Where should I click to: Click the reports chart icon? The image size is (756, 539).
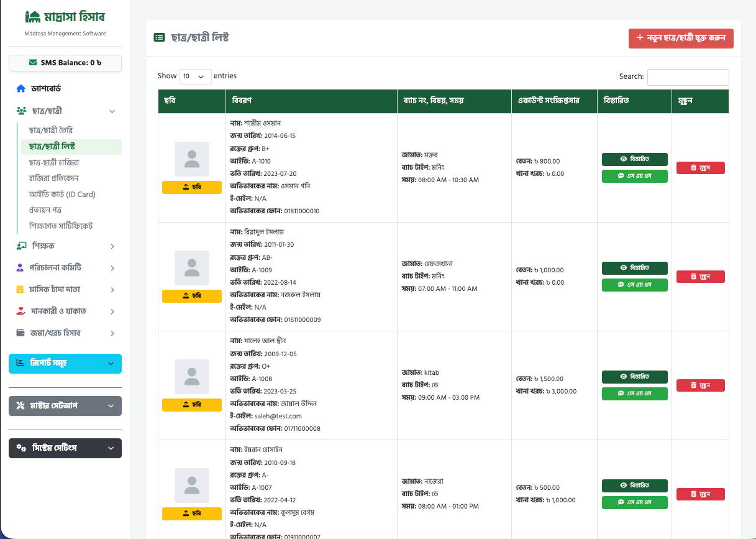(x=20, y=363)
